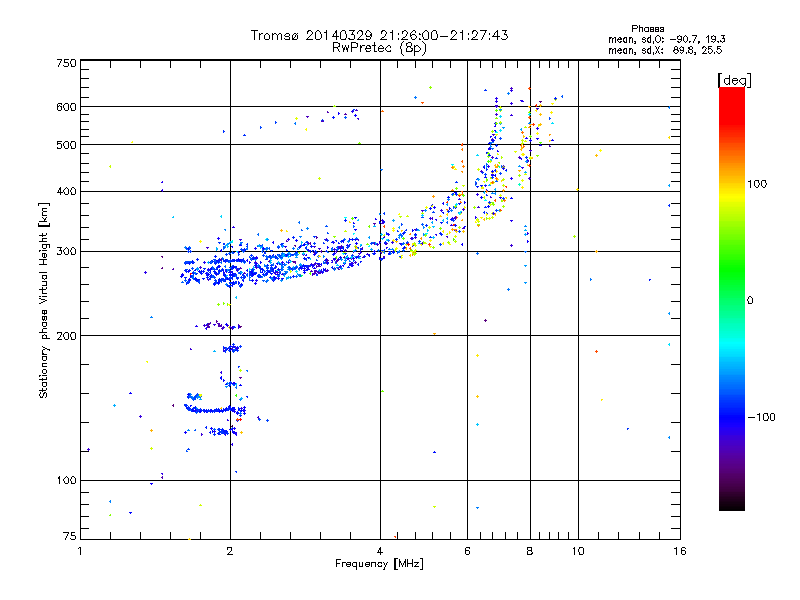Click the 'RwPretec (8p)' subtitle
The width and height of the screenshot is (800, 600).
(380, 48)
